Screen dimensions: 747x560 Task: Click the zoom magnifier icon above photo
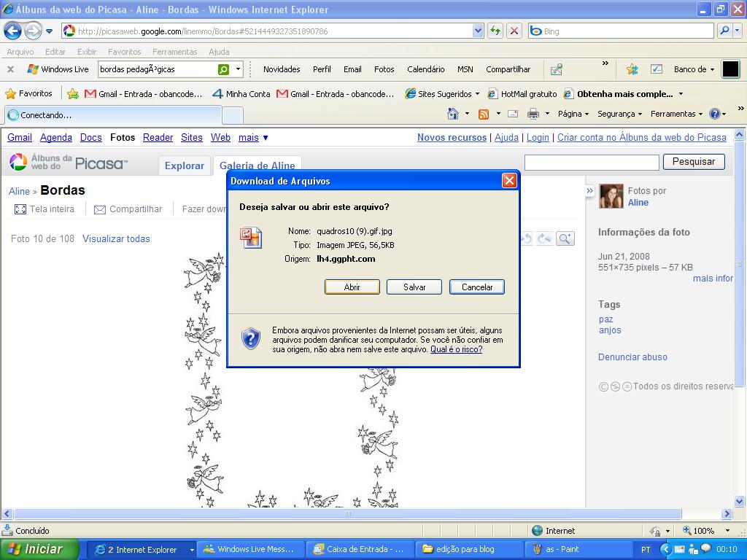click(565, 238)
